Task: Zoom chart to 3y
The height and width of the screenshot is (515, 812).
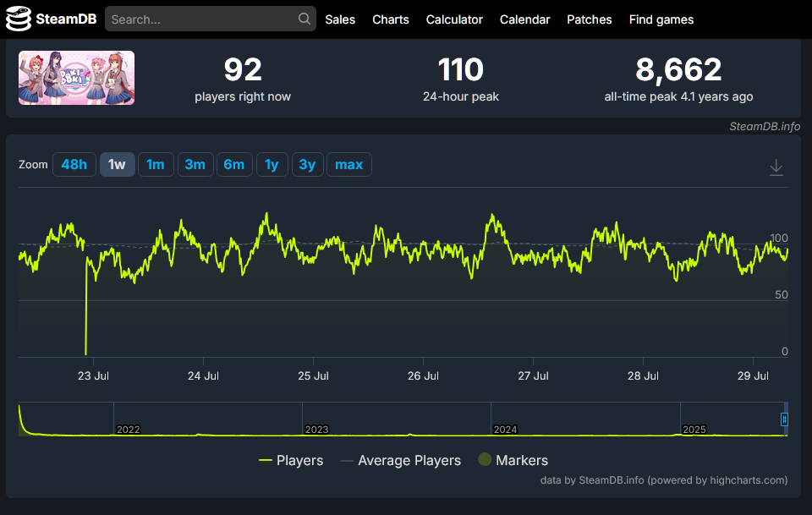Action: click(308, 165)
